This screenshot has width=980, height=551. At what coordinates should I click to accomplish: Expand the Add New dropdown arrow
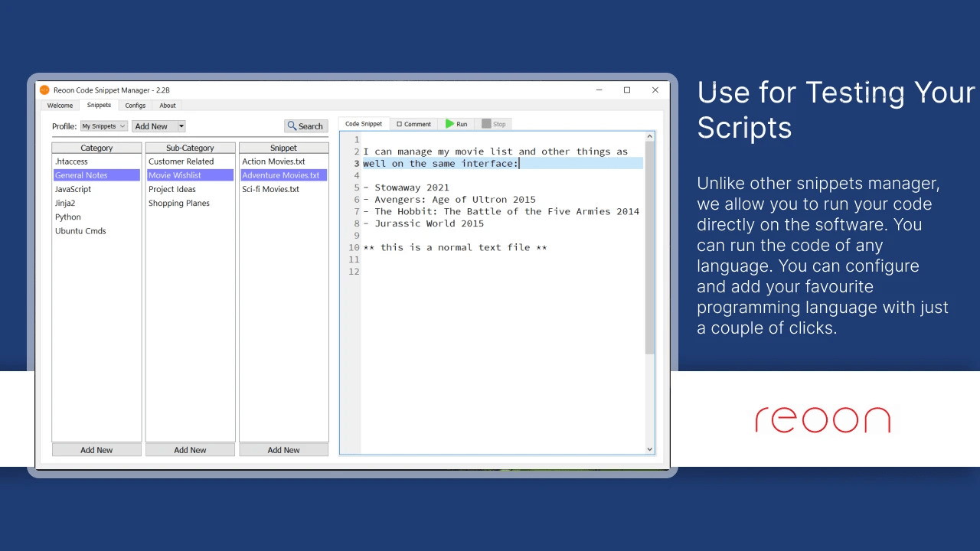point(181,126)
